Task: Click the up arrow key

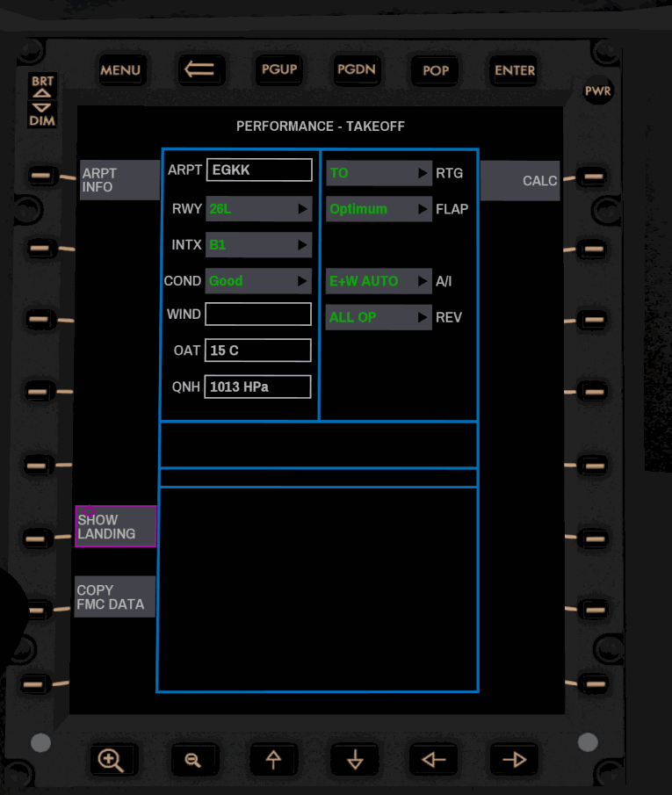Action: [x=274, y=760]
